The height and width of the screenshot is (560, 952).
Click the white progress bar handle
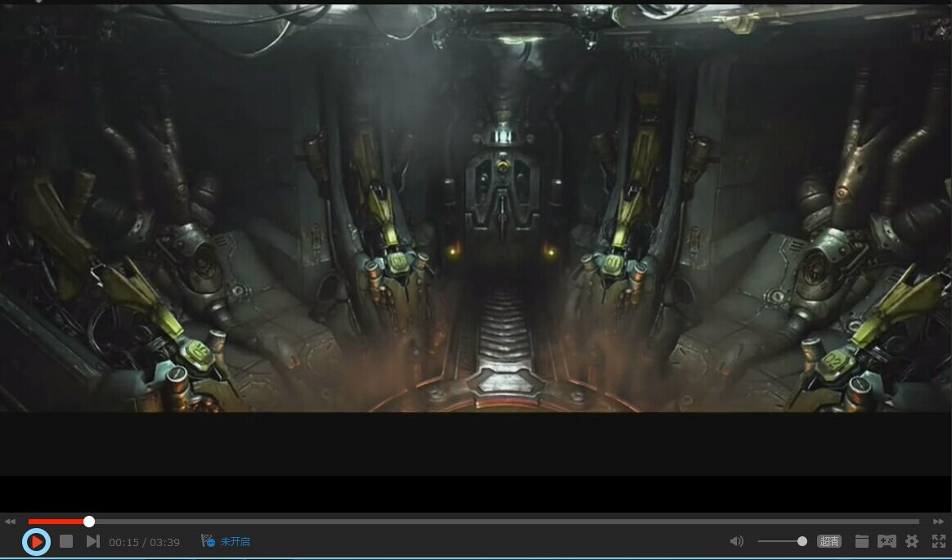(88, 522)
